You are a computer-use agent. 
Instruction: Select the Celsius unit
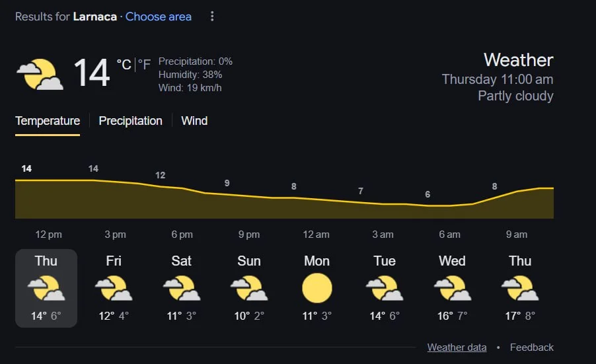point(124,64)
